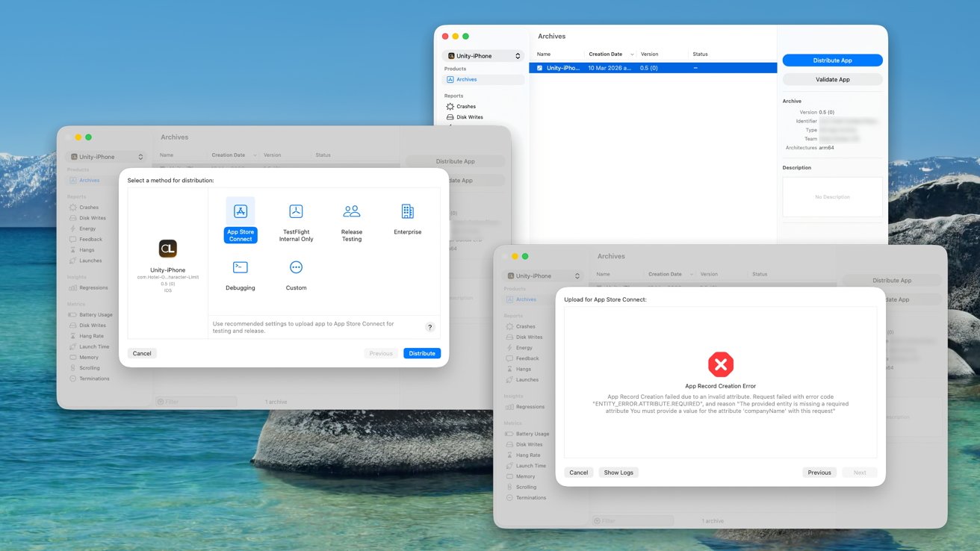Open the Unity-iPhone project dropdown

[x=105, y=156]
